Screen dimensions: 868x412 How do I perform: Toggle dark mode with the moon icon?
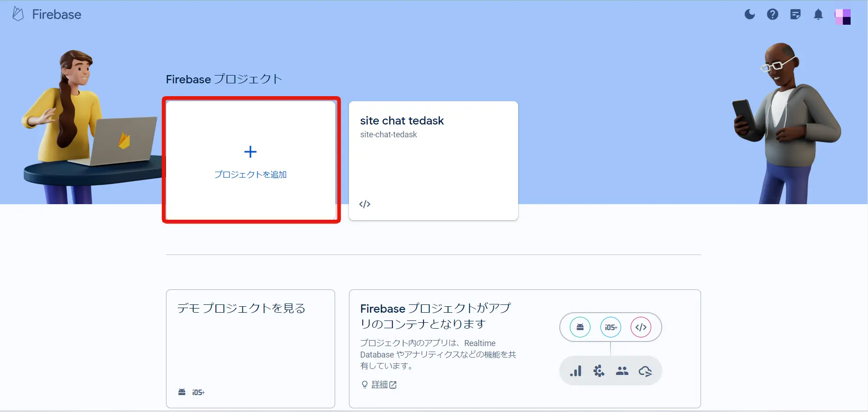[x=750, y=15]
